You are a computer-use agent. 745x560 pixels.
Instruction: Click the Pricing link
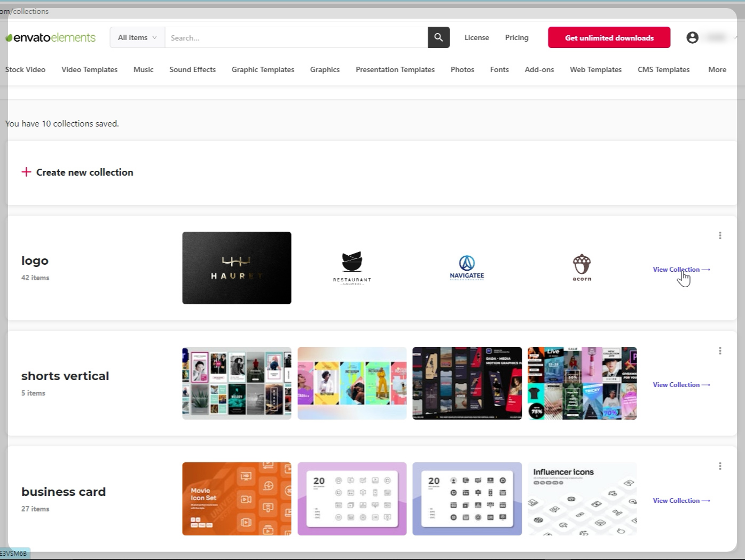[x=516, y=37]
